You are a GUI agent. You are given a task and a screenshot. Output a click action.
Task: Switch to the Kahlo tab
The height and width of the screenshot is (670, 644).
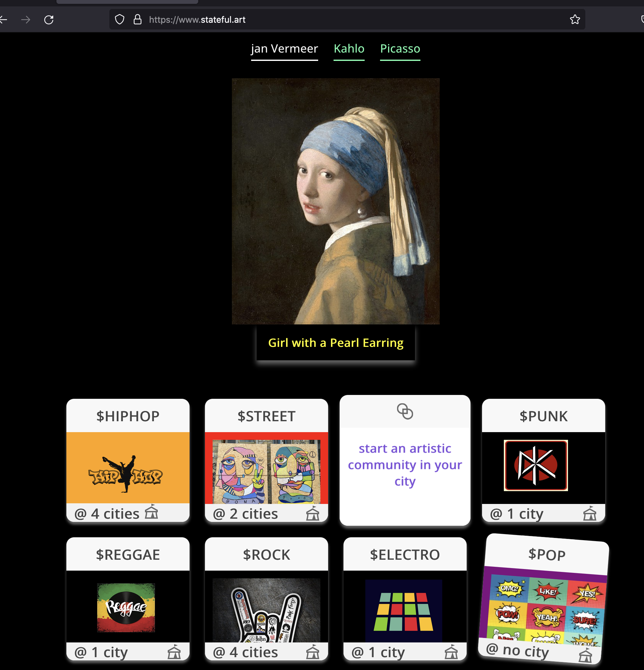click(x=349, y=49)
